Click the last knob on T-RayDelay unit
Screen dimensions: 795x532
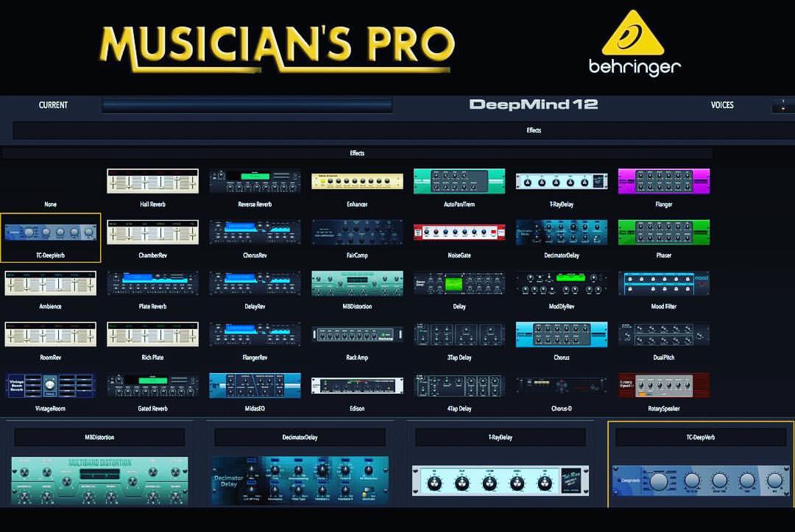pos(545,483)
